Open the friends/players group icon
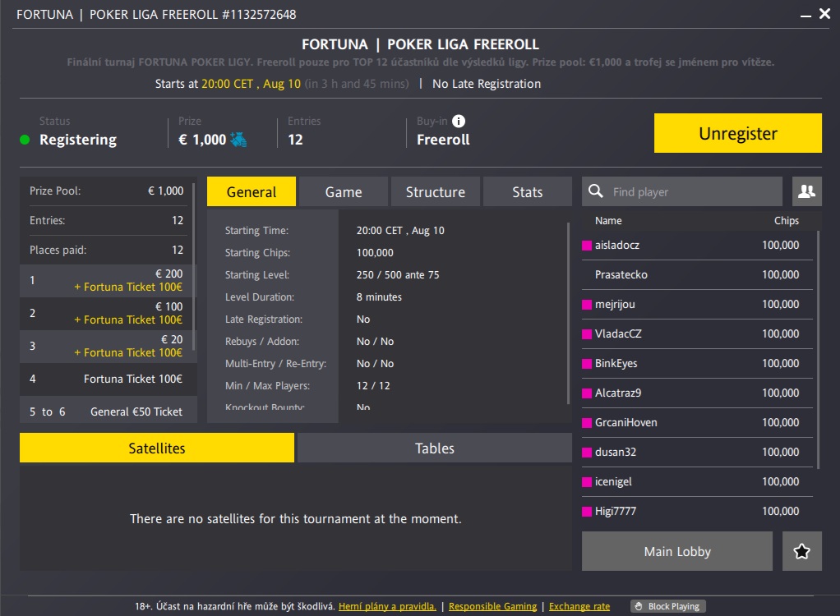 807,191
